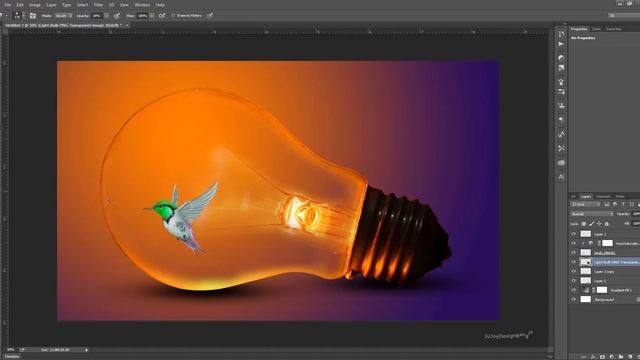The image size is (640, 360).
Task: Select the Hue/Saturation layer mask thumbnail
Action: tap(607, 243)
